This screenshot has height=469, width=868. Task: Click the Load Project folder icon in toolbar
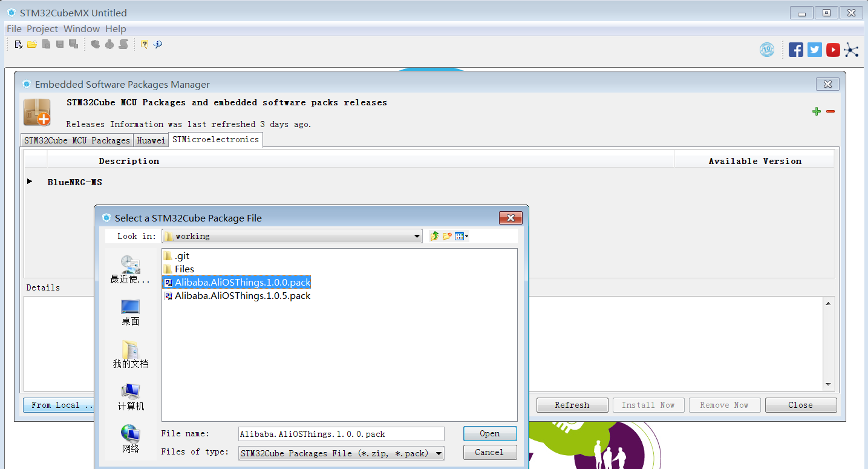click(32, 44)
